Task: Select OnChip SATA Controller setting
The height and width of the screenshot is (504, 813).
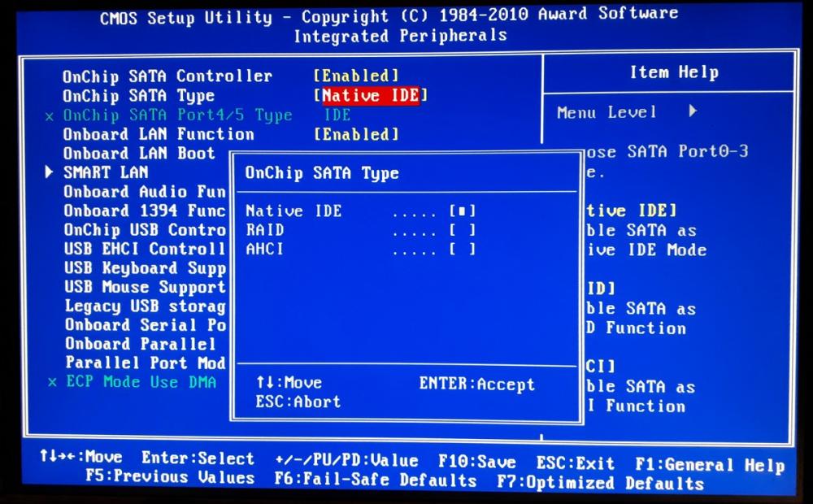Action: tap(167, 76)
